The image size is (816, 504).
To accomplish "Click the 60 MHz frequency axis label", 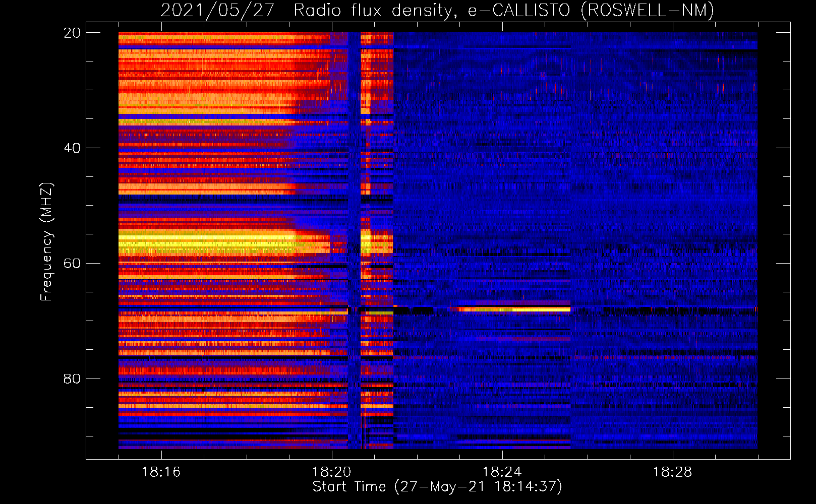I will pyautogui.click(x=72, y=264).
